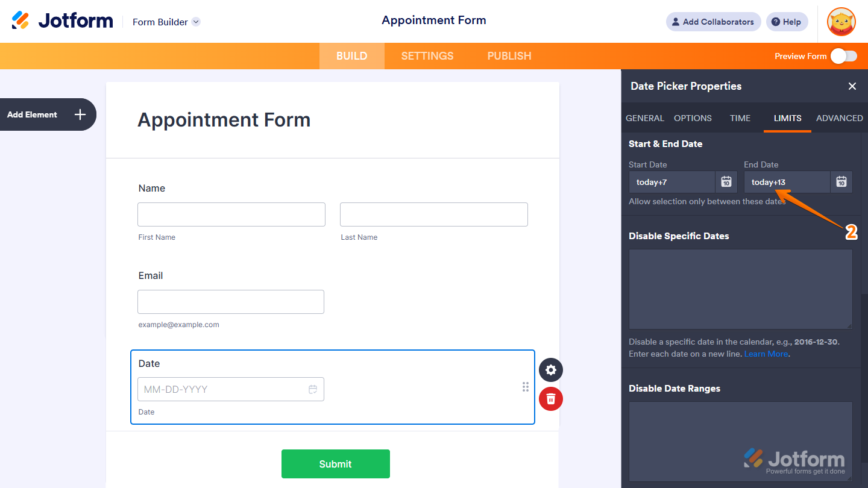The height and width of the screenshot is (488, 868).
Task: Click the profile avatar
Action: tap(841, 22)
